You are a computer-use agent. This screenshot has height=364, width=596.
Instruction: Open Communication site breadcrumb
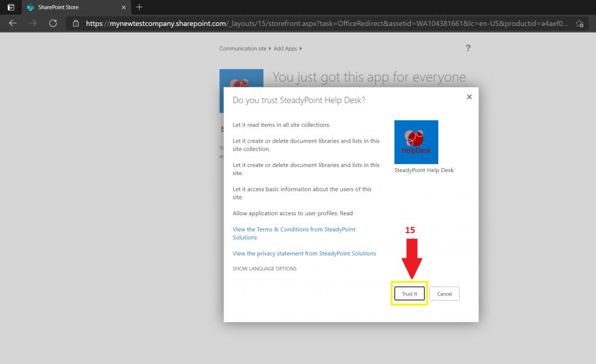tap(243, 49)
